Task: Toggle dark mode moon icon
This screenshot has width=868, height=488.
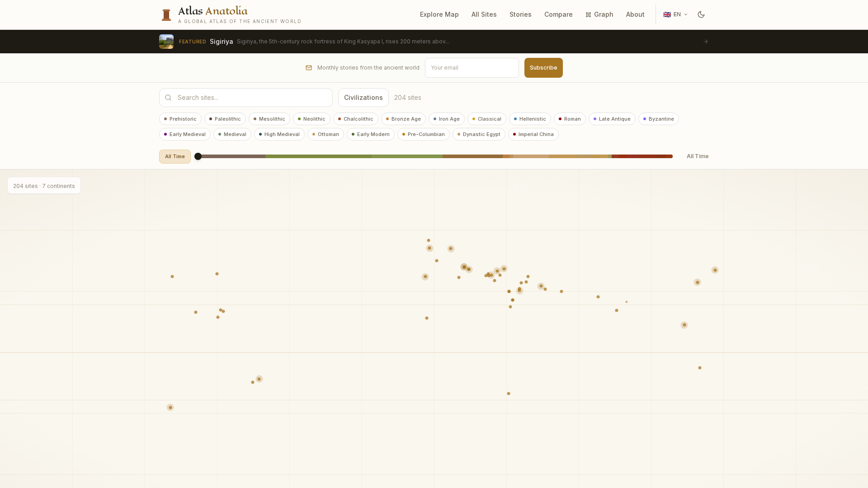Action: (701, 14)
